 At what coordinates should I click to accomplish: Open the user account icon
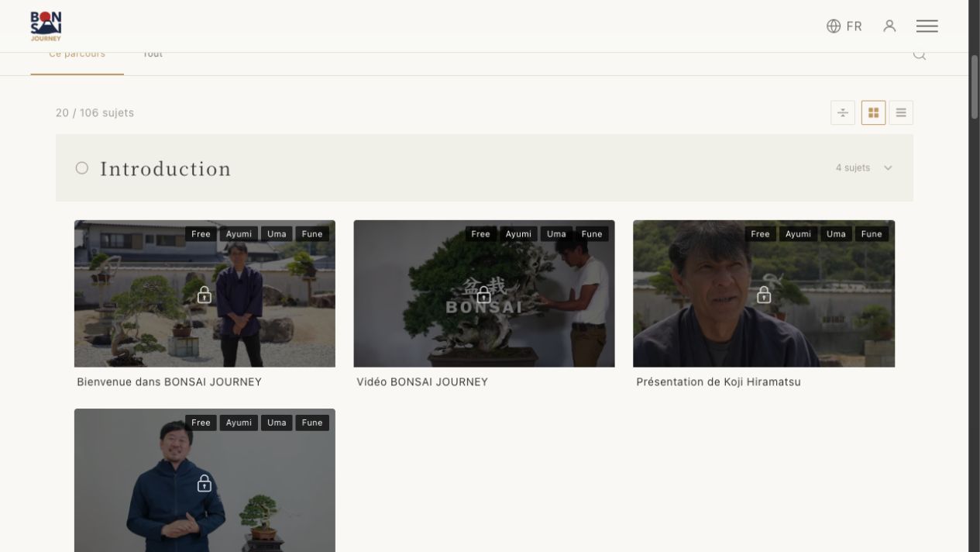889,26
